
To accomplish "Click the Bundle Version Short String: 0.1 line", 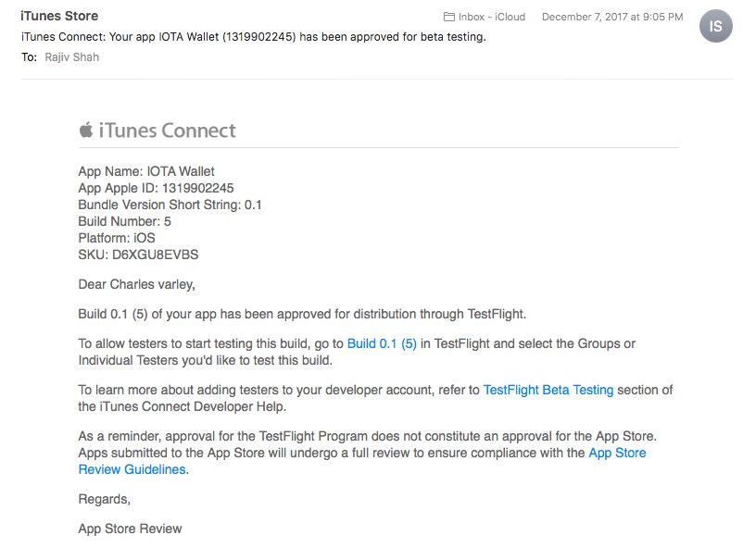I will pos(170,205).
